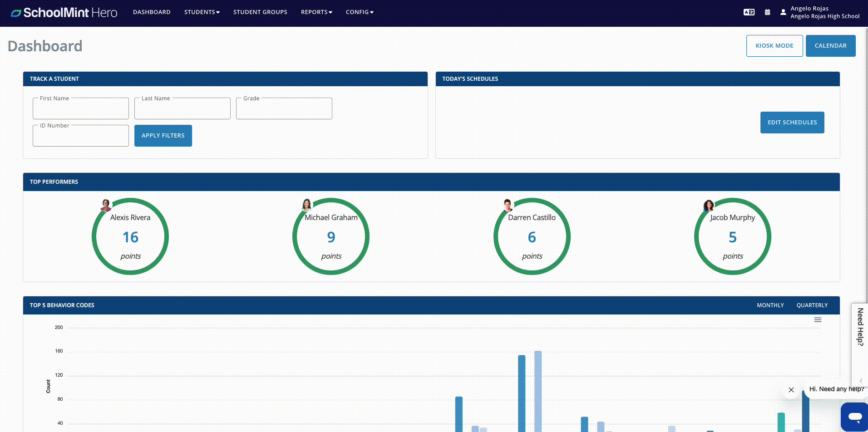Screen dimensions: 868x432
Task: Focus the First Name input field
Action: click(x=81, y=109)
